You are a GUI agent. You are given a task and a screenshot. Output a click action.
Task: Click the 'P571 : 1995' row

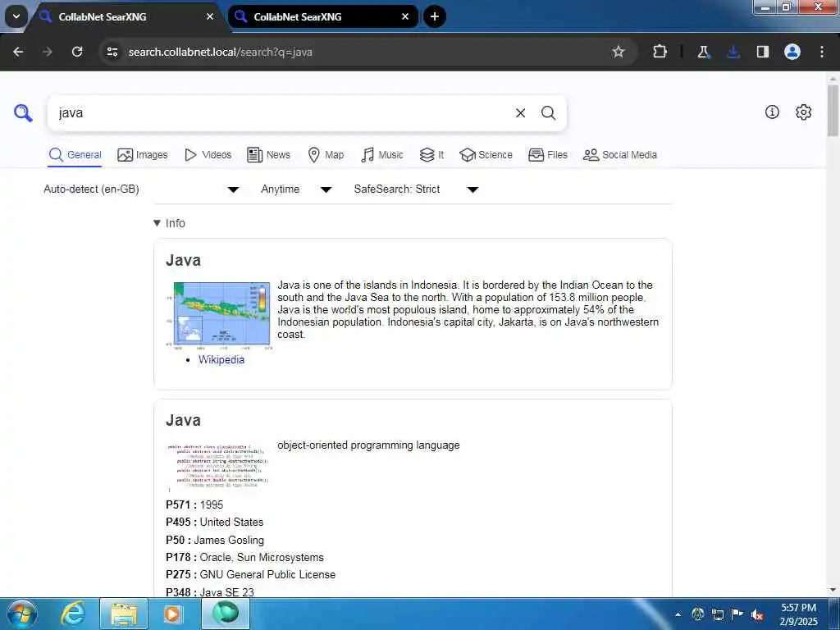[194, 504]
